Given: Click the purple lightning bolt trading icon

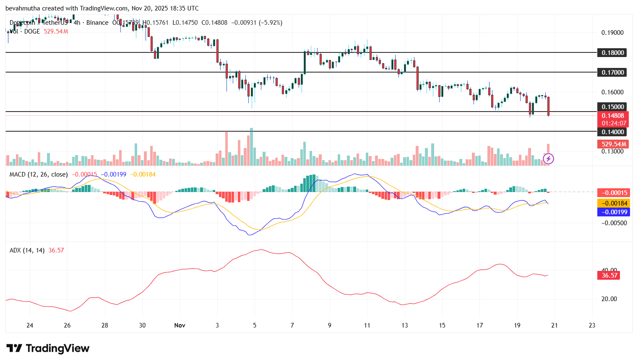Looking at the screenshot, I should [549, 159].
